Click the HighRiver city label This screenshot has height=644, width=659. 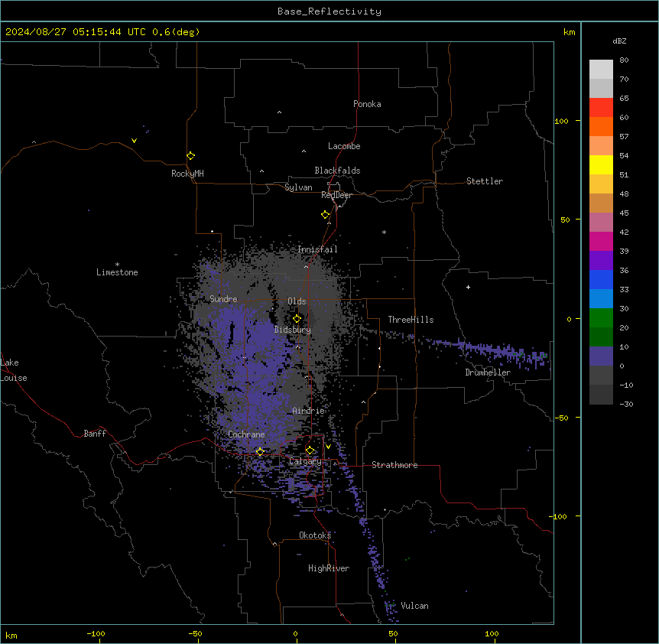[x=329, y=568]
